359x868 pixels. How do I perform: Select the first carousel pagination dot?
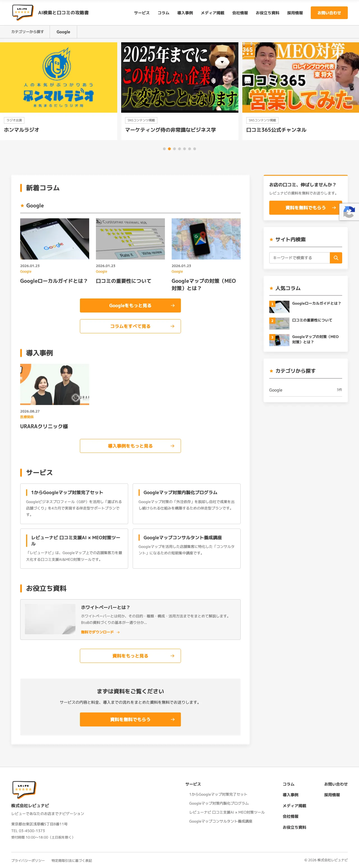pyautogui.click(x=164, y=149)
